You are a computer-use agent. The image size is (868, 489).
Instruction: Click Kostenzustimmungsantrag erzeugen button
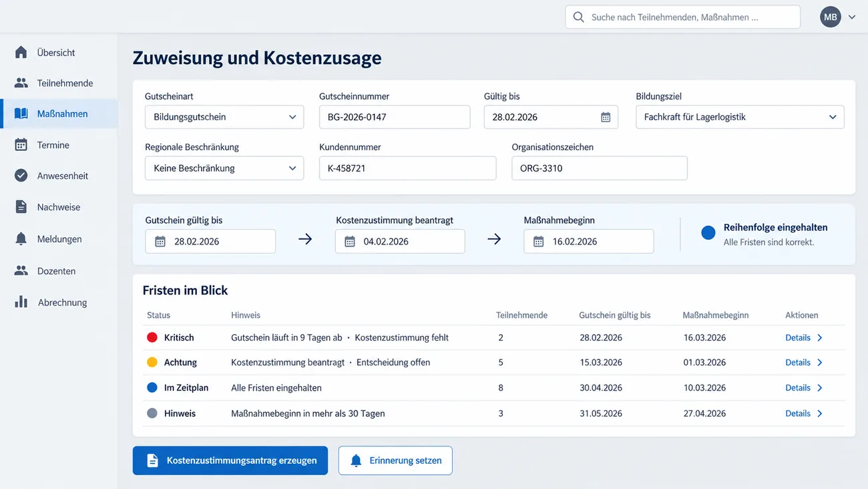230,460
